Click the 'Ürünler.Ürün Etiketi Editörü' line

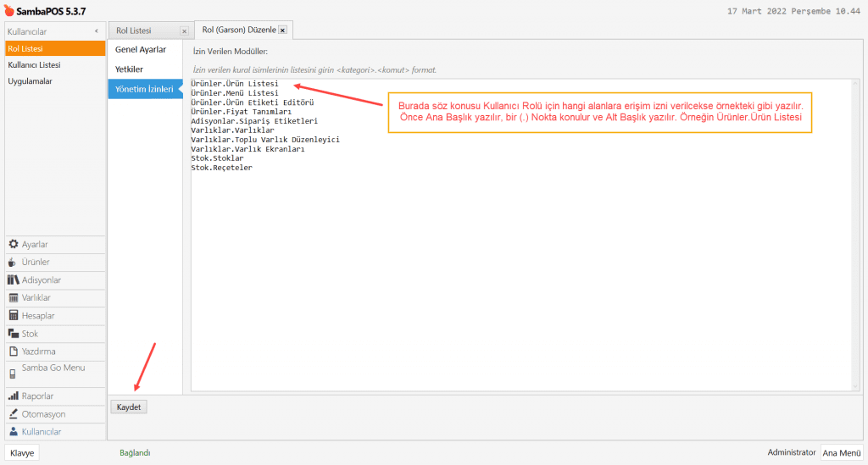(x=253, y=102)
